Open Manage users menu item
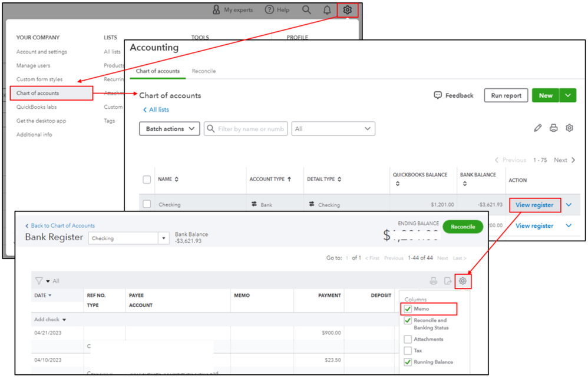The height and width of the screenshot is (379, 588). pos(33,65)
